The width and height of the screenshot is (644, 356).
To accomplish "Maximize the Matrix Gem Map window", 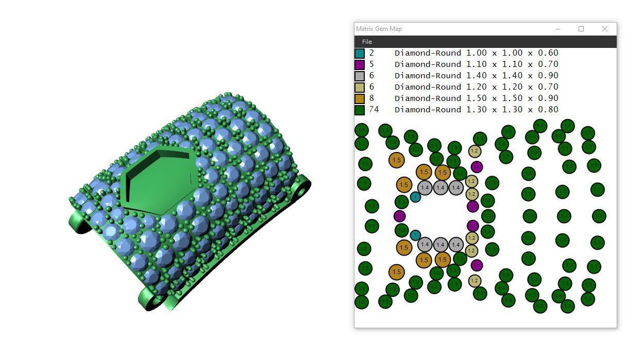I will point(581,29).
